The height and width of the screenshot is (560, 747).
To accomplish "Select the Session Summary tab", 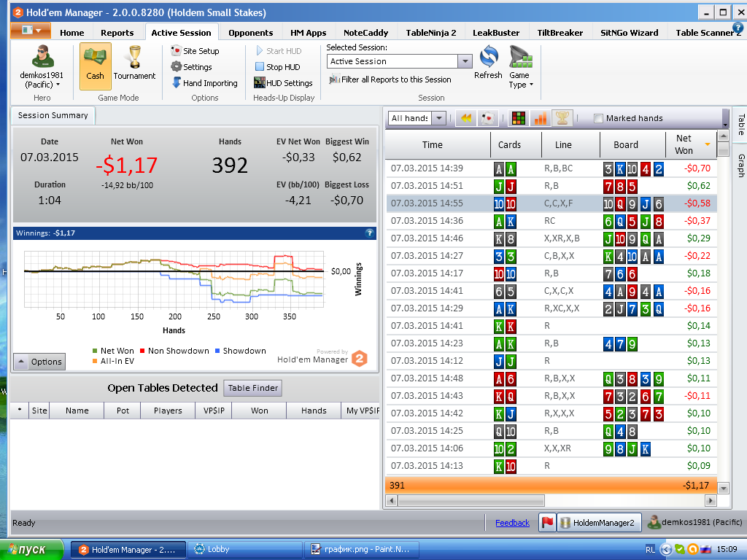I will pos(53,115).
